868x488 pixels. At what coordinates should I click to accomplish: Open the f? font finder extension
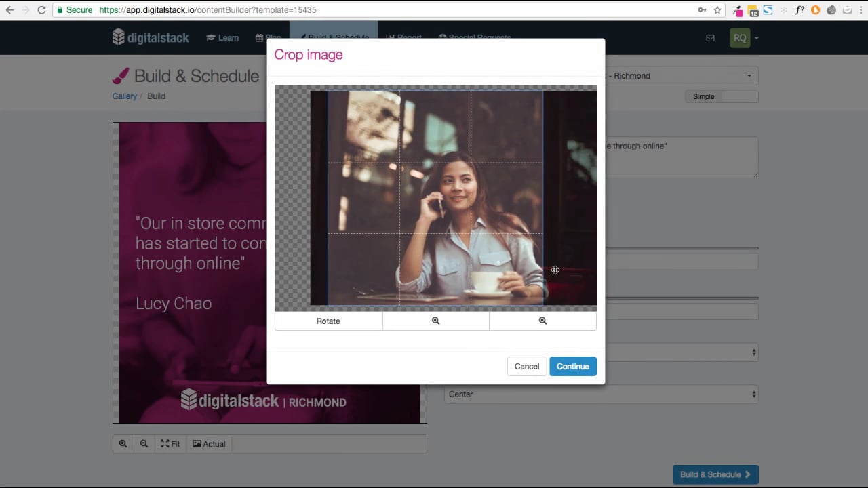coord(800,10)
